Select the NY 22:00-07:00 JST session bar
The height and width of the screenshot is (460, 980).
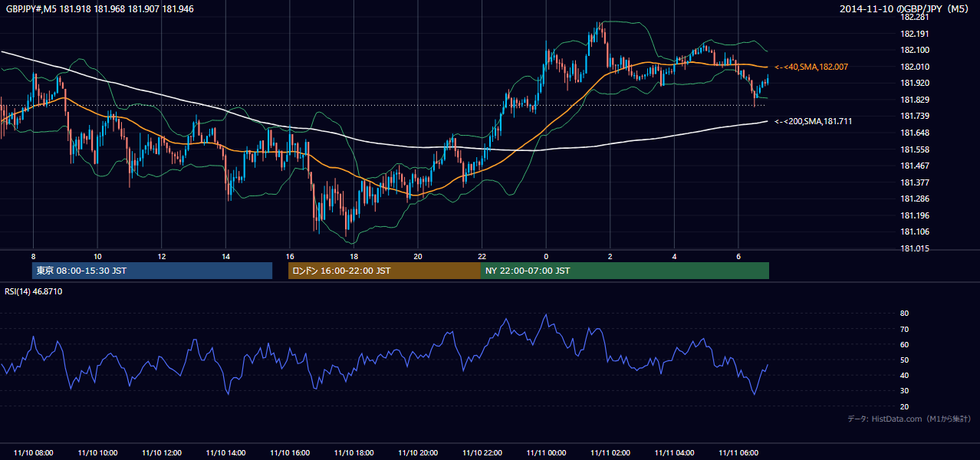click(x=625, y=271)
